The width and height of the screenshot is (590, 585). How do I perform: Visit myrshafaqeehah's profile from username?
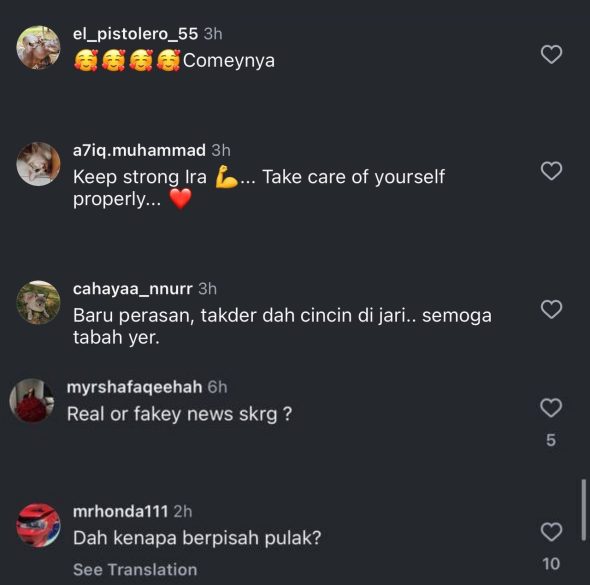[134, 387]
